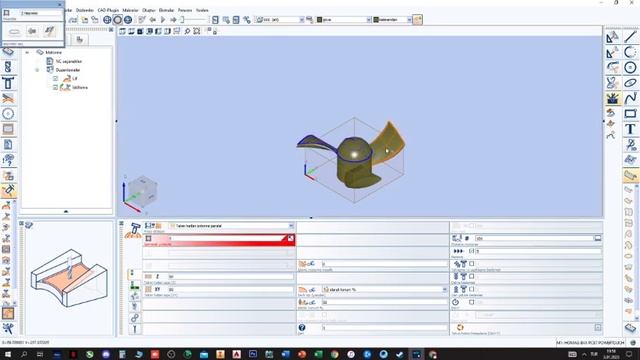Screen dimensions: 640x360
Task: Click the stopwatch icon in parameters panel
Action: coord(456,302)
